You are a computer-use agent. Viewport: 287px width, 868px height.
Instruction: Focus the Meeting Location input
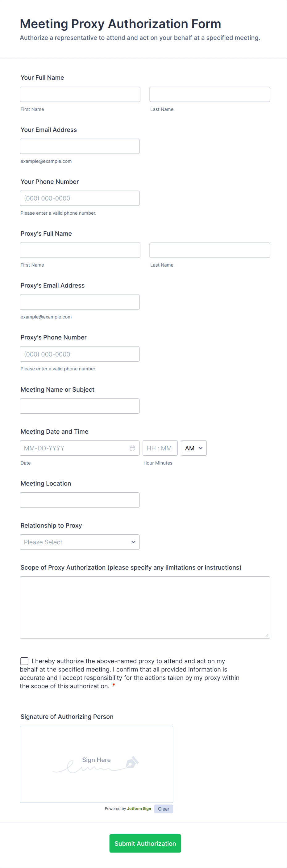[80, 500]
